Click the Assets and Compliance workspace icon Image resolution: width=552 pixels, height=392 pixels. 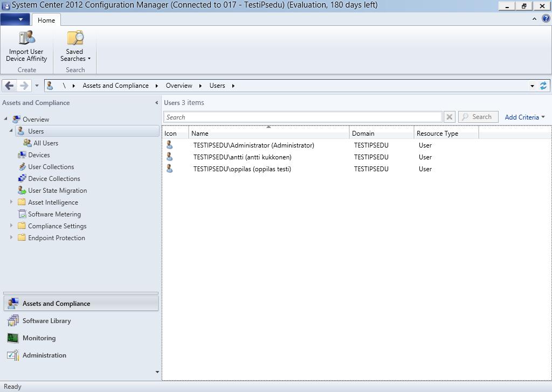tap(13, 303)
